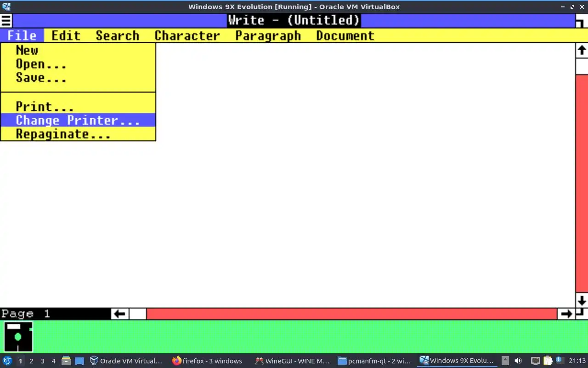Restore the minimized floppy disk icon
The image size is (588, 368).
click(x=18, y=337)
